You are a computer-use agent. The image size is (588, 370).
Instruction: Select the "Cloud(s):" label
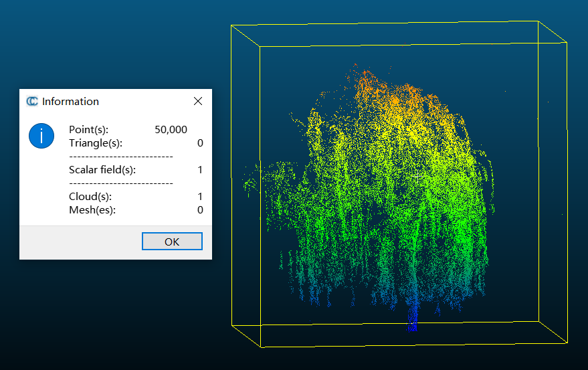point(90,197)
